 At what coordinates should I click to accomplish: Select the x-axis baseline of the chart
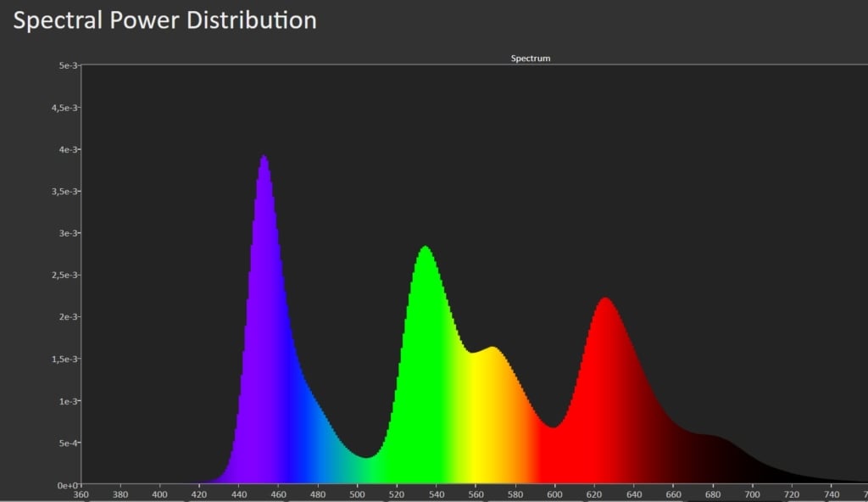coord(466,483)
